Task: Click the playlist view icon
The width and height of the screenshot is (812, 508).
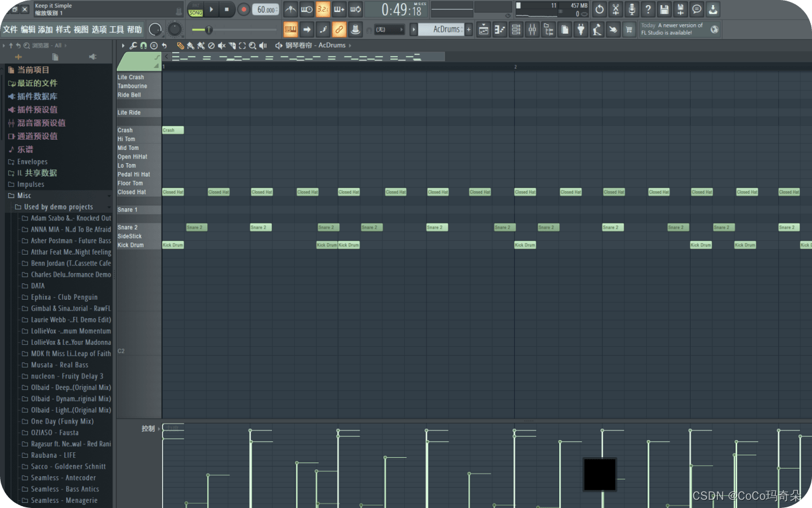Action: point(484,29)
